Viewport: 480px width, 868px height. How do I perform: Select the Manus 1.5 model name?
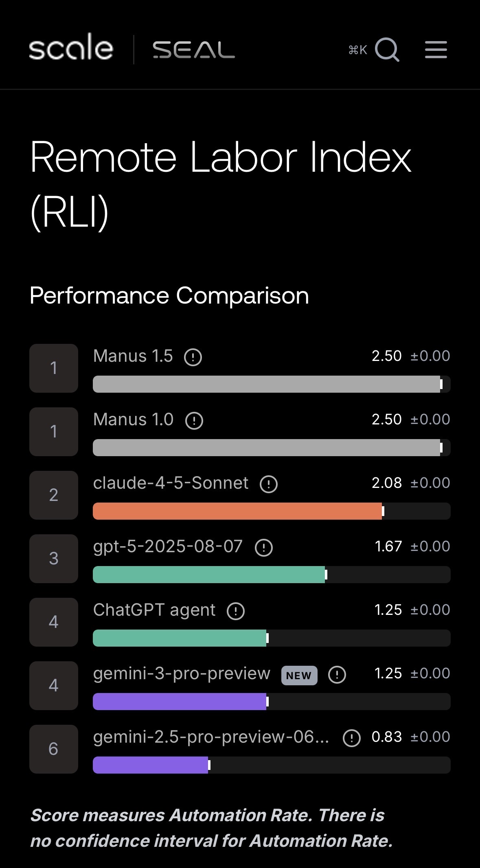point(133,356)
